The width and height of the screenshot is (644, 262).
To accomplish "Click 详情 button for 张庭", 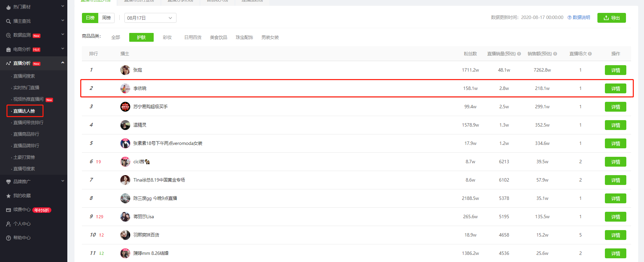I will (x=615, y=70).
